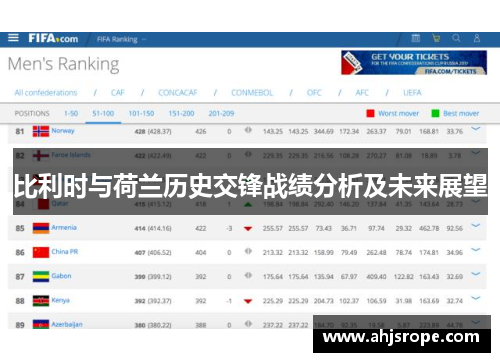
Task: Click Kenya's red down-arrow mover icon
Action: 248,301
